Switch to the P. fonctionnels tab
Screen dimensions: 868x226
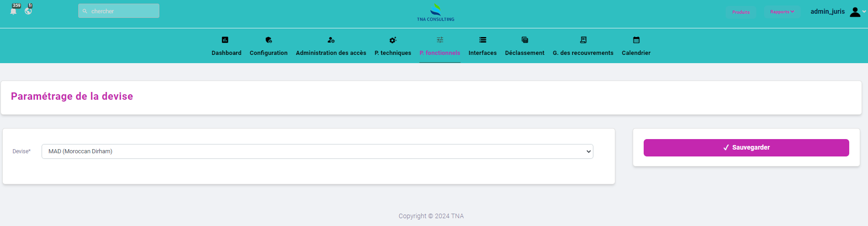click(439, 53)
